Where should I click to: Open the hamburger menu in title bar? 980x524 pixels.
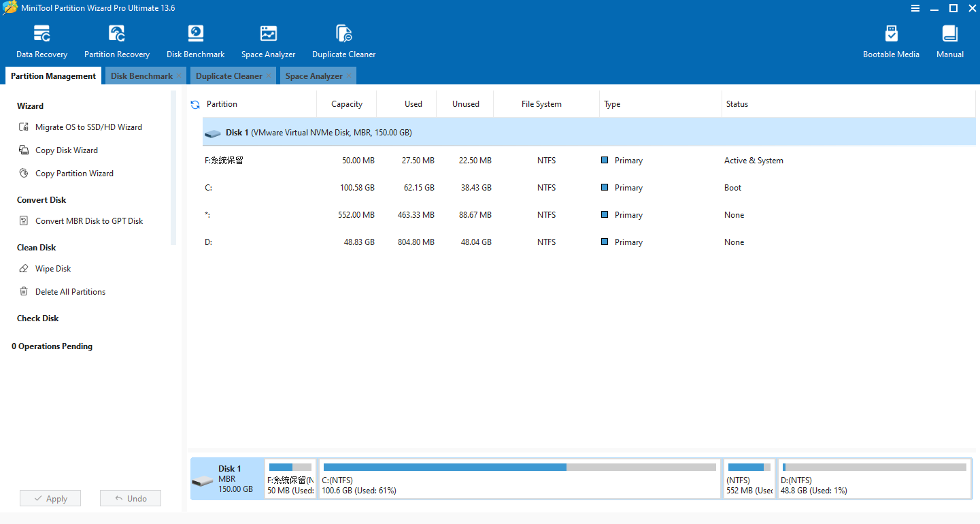pyautogui.click(x=915, y=8)
